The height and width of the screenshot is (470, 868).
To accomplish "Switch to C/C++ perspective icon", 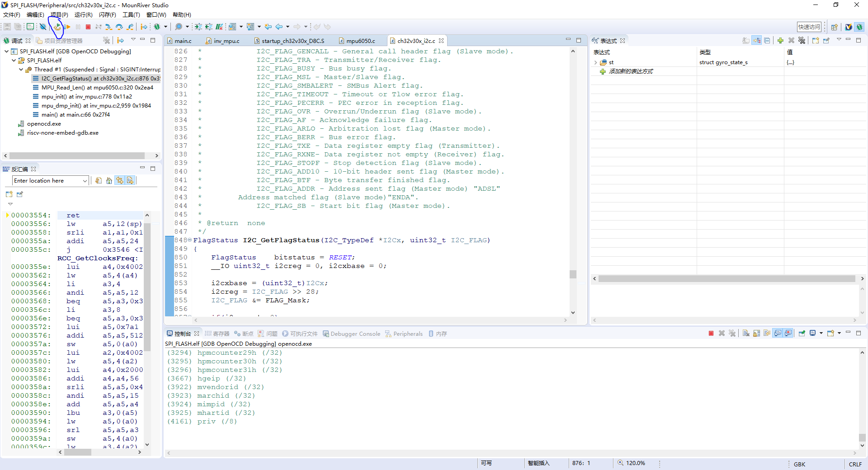I will [849, 27].
